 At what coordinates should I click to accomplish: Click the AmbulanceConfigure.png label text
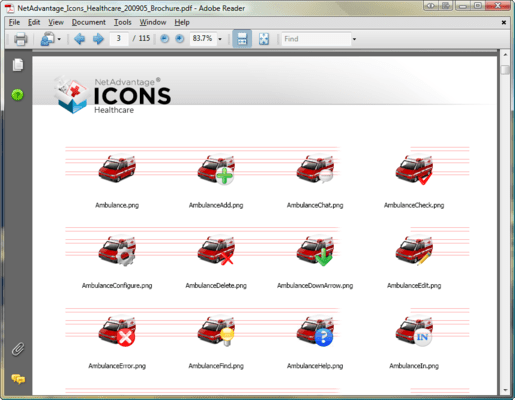click(x=117, y=285)
